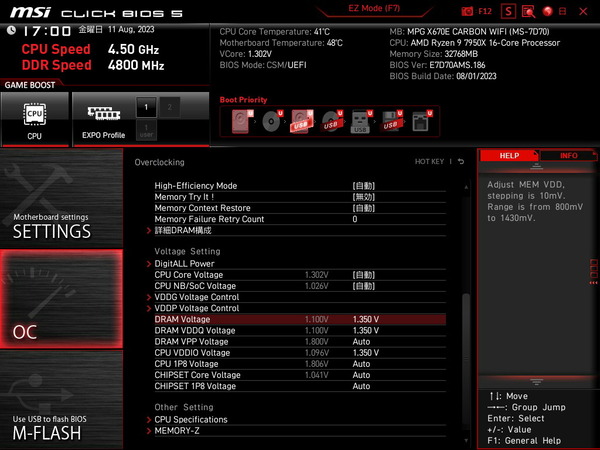Open the HOT KEY list

[429, 161]
